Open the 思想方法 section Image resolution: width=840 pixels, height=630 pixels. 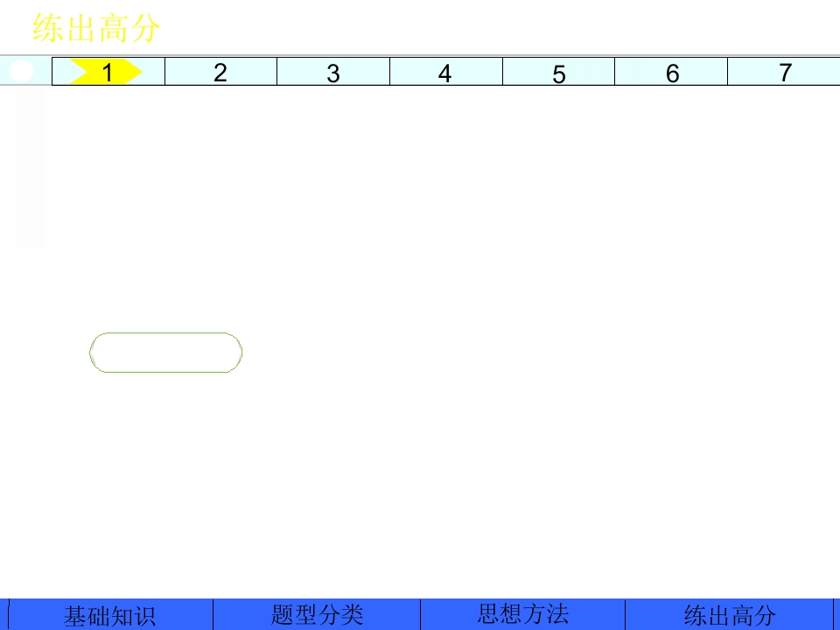pyautogui.click(x=523, y=614)
